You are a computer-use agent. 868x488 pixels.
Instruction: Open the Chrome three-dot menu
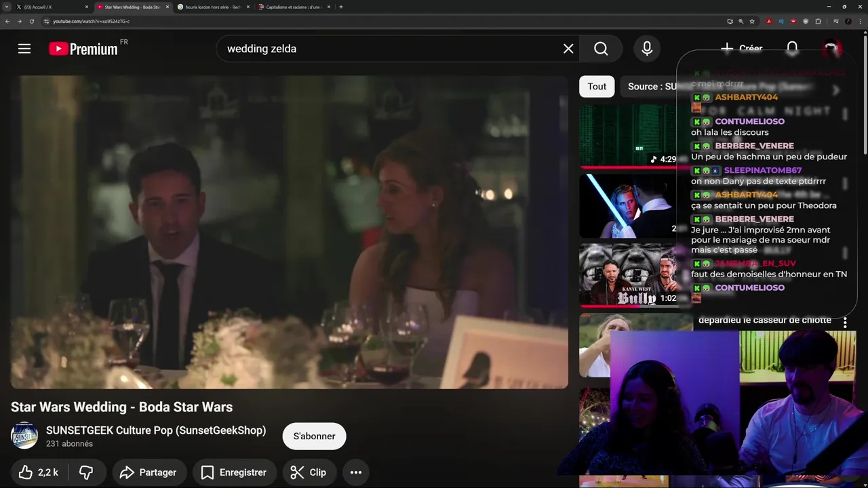click(x=861, y=21)
